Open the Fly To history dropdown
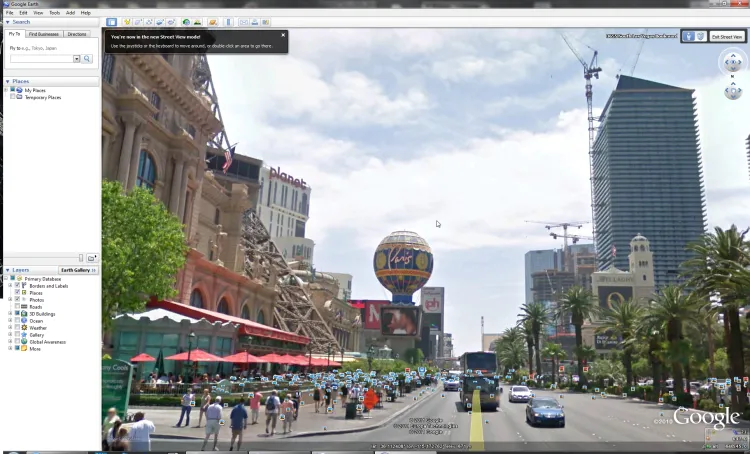The image size is (750, 454). click(76, 59)
